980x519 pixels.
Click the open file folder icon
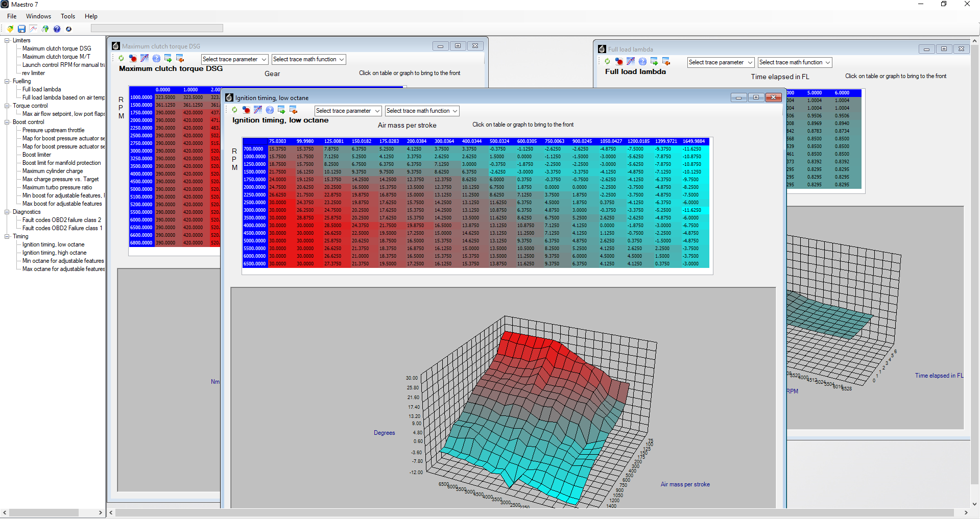click(x=10, y=29)
